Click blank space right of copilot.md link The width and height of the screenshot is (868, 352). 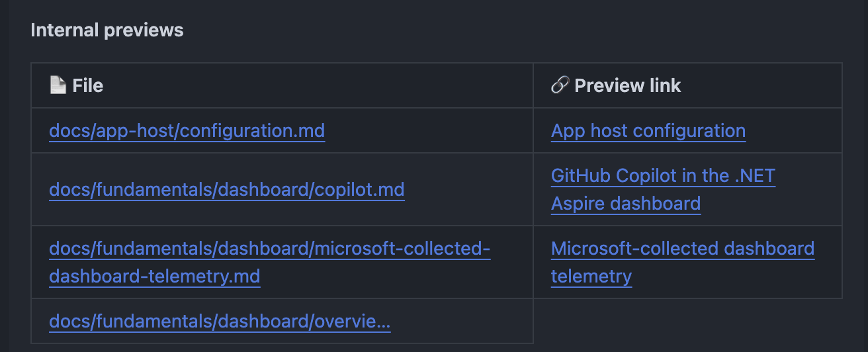coord(468,190)
